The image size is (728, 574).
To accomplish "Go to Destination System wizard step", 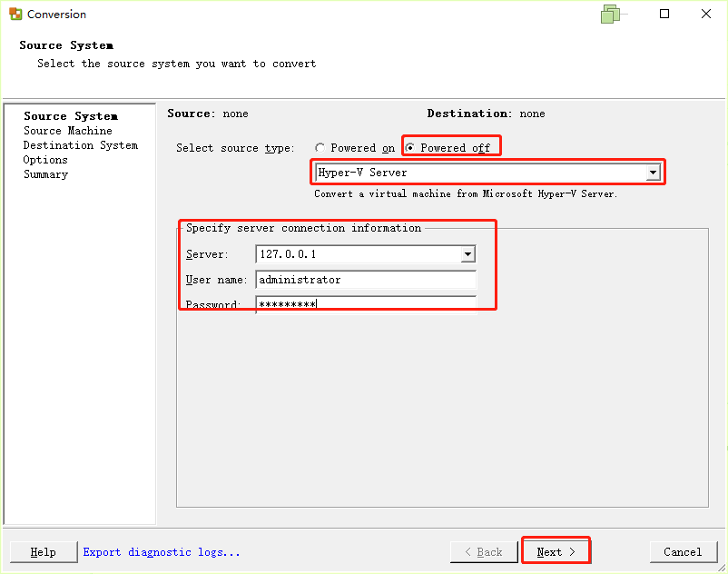I will tap(80, 145).
